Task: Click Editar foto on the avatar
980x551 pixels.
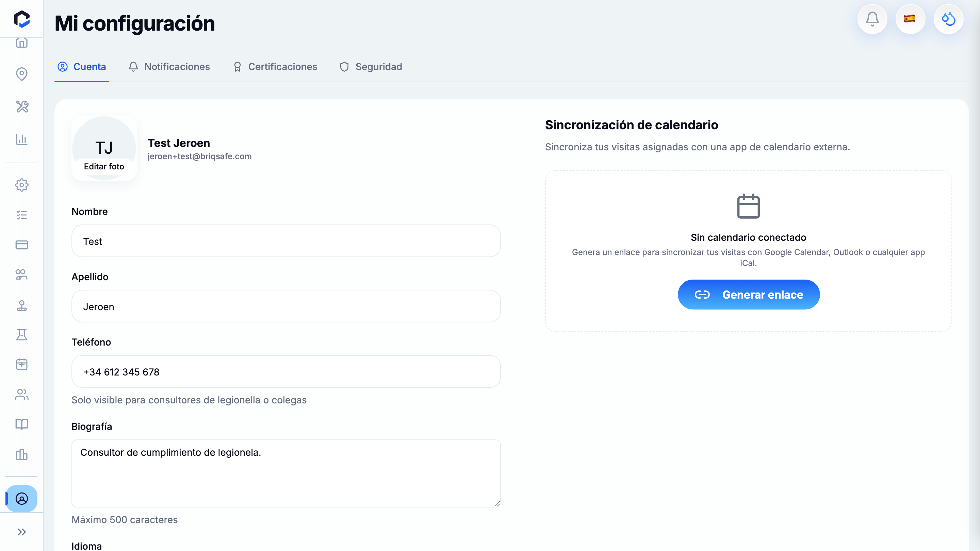Action: 104,167
